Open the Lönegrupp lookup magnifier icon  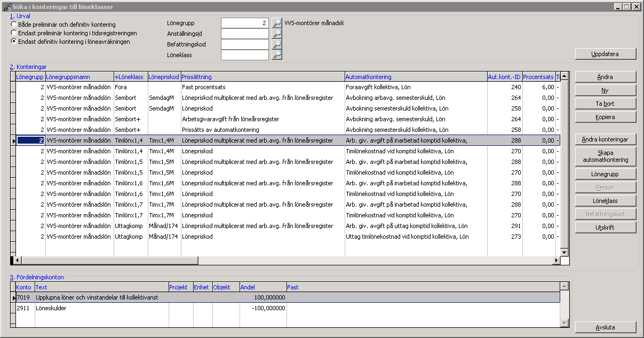(x=276, y=23)
